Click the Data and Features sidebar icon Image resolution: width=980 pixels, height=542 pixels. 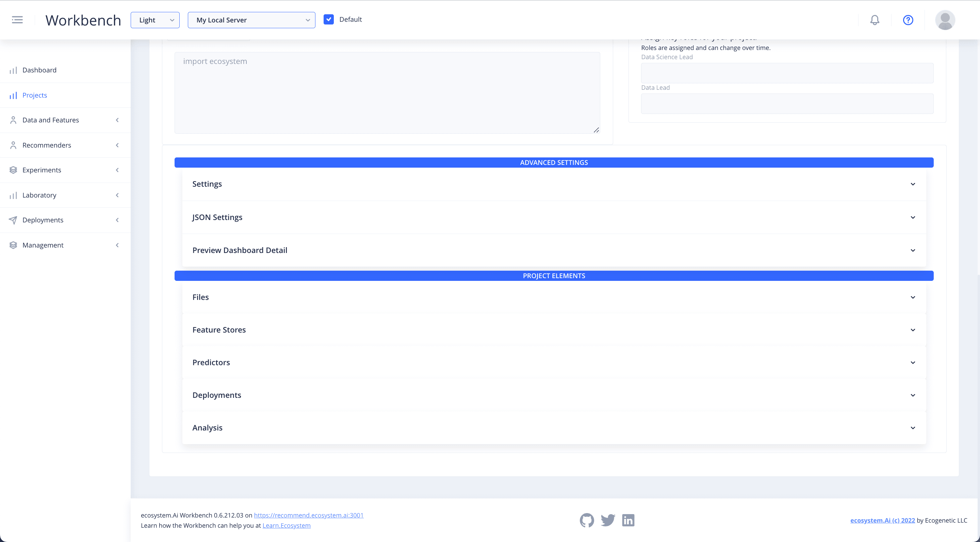[x=13, y=119]
